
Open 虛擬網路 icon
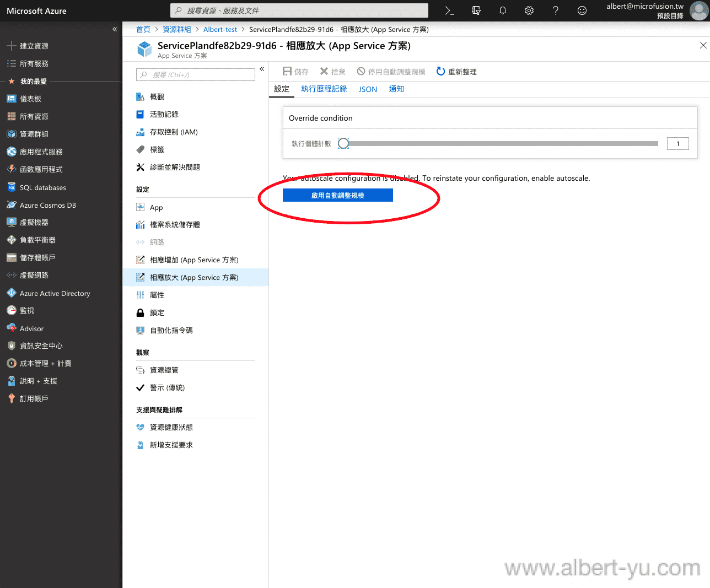tap(11, 275)
